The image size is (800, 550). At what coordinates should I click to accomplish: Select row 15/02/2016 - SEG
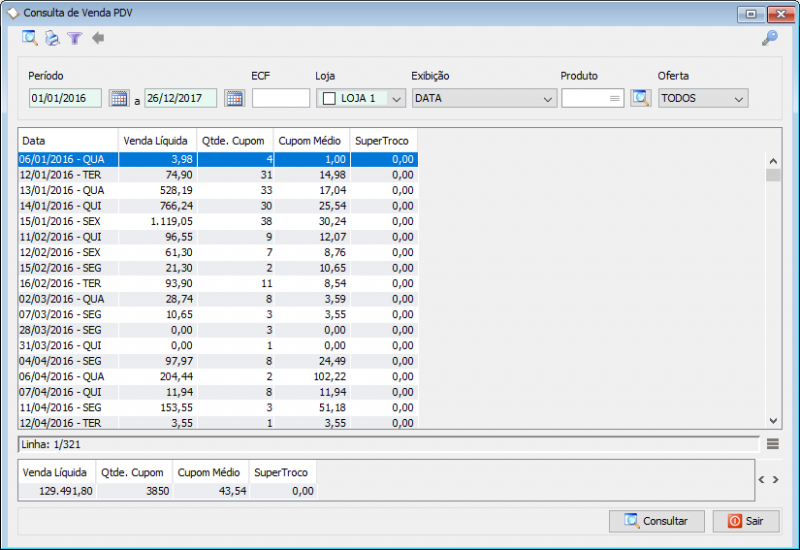tap(218, 268)
